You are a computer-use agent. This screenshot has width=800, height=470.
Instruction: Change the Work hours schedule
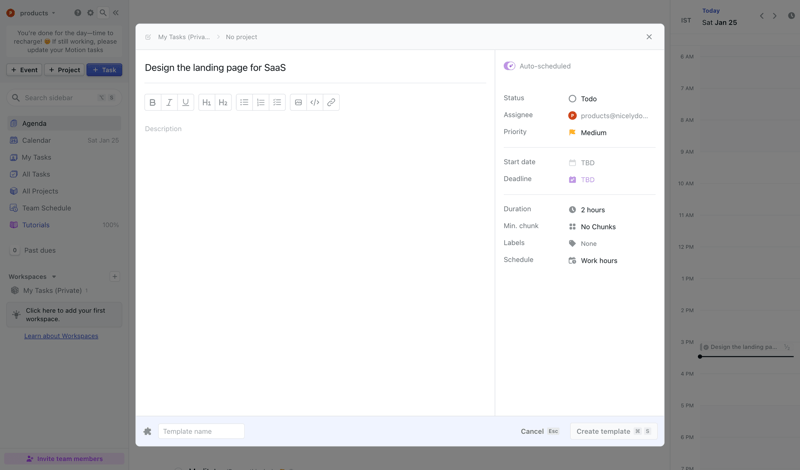point(593,260)
